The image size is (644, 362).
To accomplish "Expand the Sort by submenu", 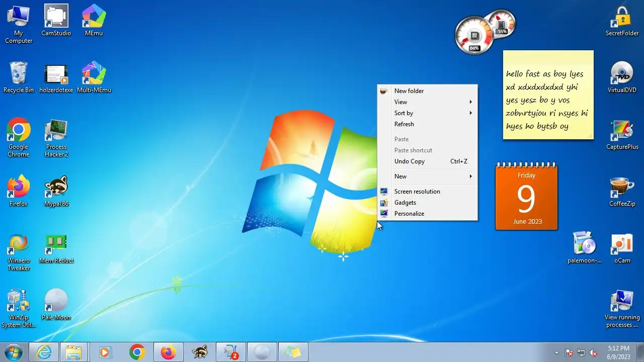I will (427, 113).
